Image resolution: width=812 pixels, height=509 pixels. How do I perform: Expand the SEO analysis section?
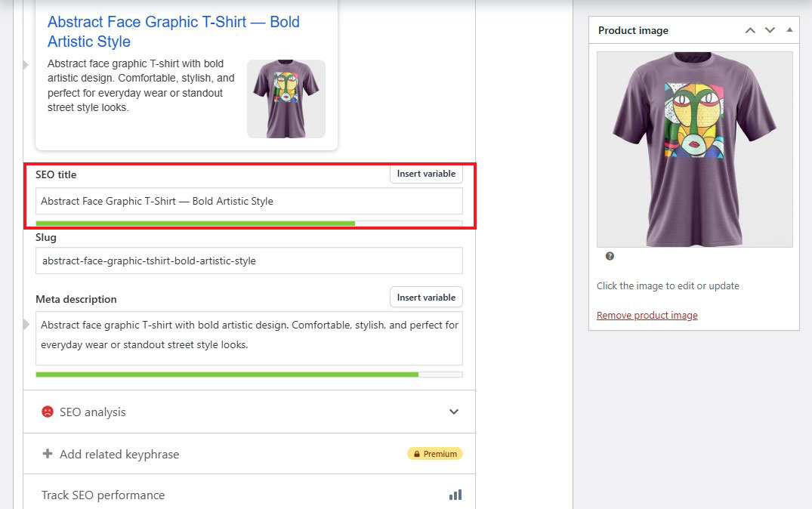(454, 412)
